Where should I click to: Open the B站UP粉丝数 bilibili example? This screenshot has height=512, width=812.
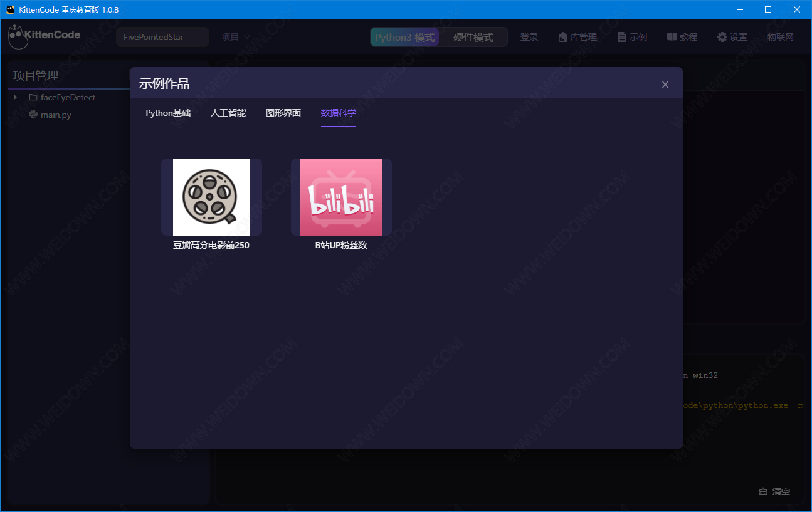click(341, 197)
